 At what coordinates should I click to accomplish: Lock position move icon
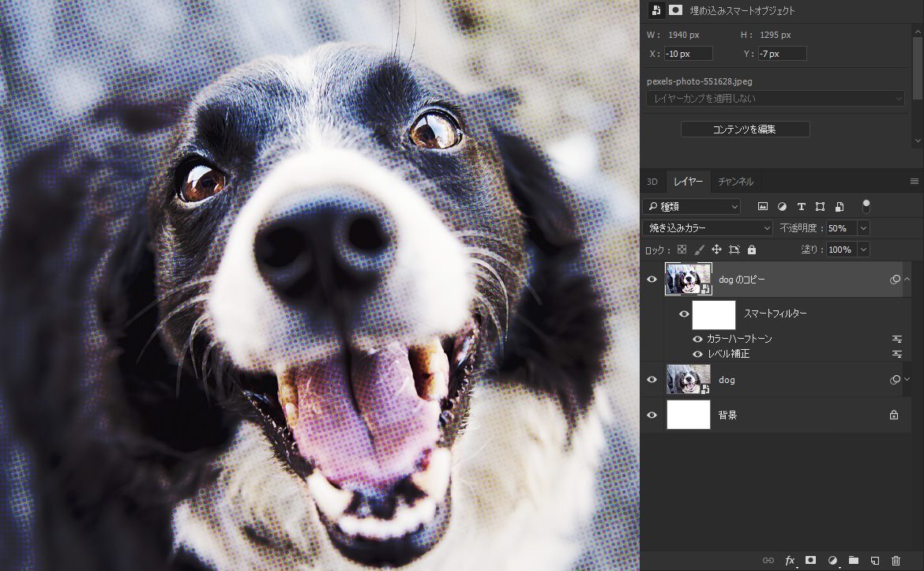pyautogui.click(x=716, y=250)
